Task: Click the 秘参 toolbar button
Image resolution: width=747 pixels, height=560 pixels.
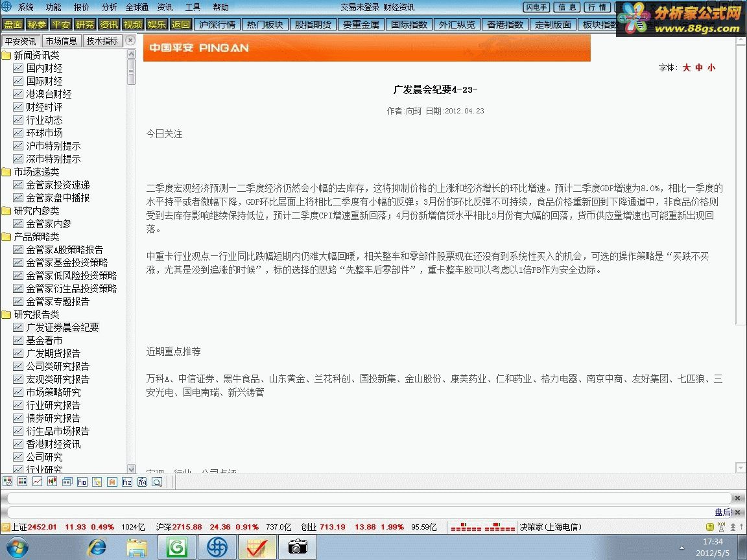Action: (x=37, y=24)
